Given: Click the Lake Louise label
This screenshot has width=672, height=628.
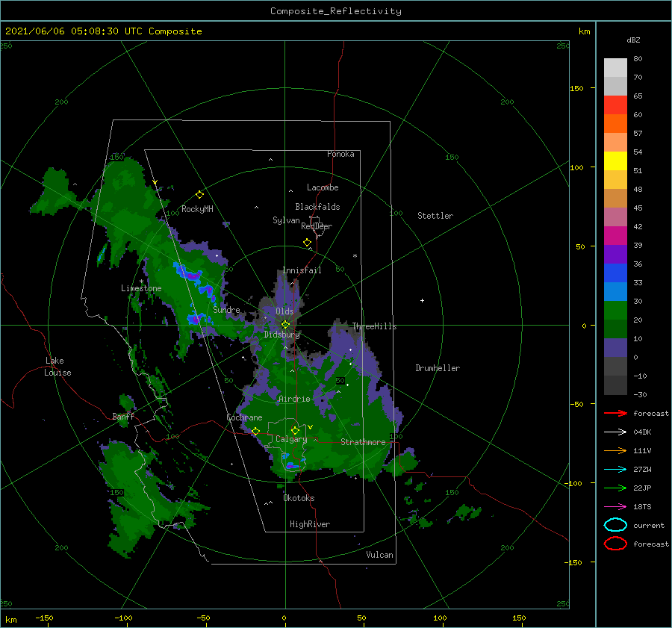Looking at the screenshot, I should (57, 367).
